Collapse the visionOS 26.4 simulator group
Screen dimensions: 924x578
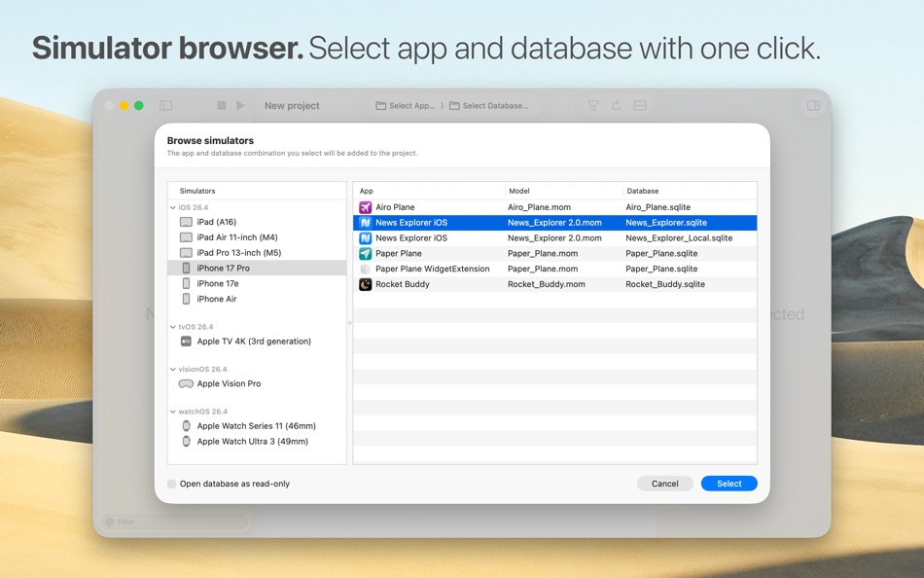[x=173, y=369]
